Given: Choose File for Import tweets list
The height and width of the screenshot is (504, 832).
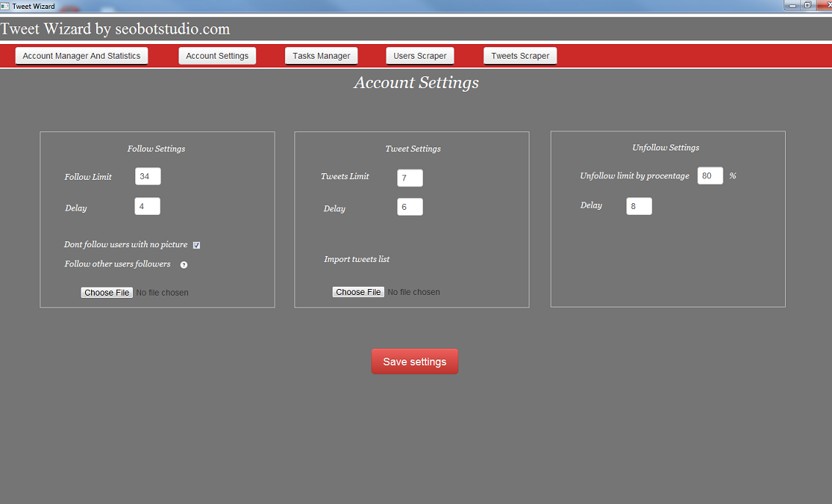Looking at the screenshot, I should point(358,292).
